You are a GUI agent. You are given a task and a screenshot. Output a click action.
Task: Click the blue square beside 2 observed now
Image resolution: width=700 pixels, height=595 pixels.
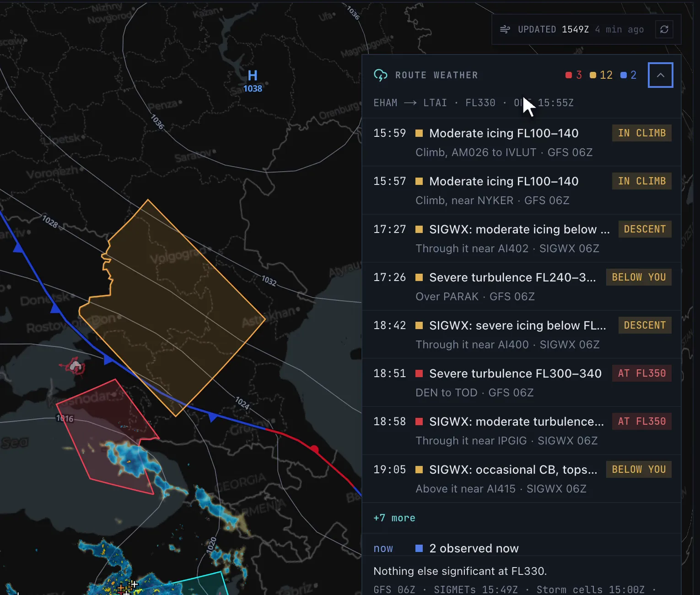click(419, 548)
